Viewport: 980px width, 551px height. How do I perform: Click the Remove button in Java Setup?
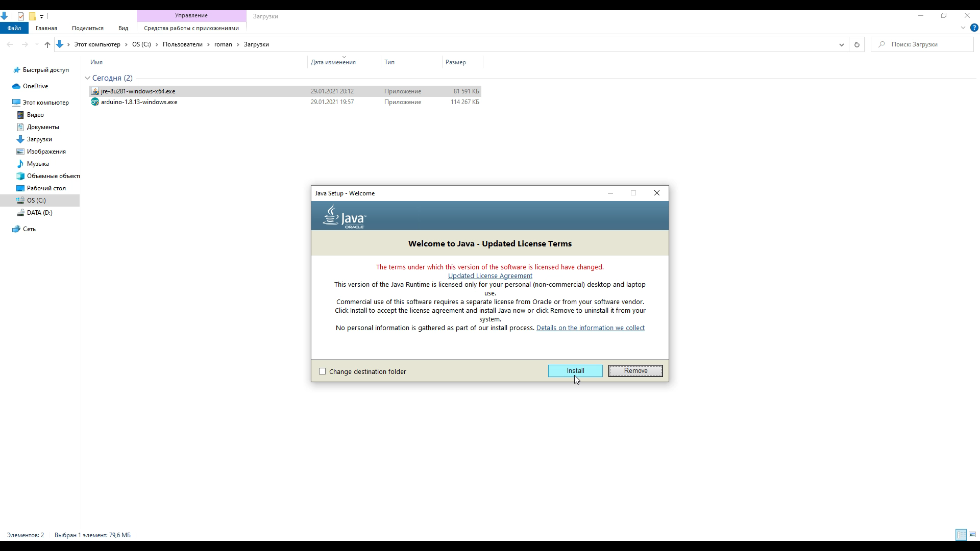635,371
